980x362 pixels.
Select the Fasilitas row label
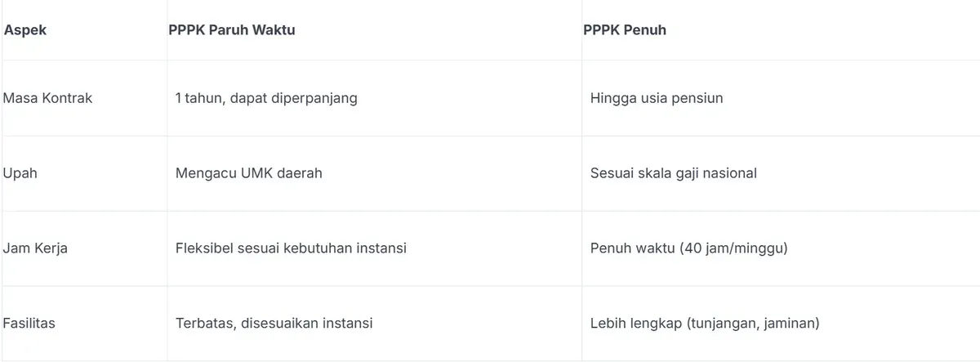(29, 324)
